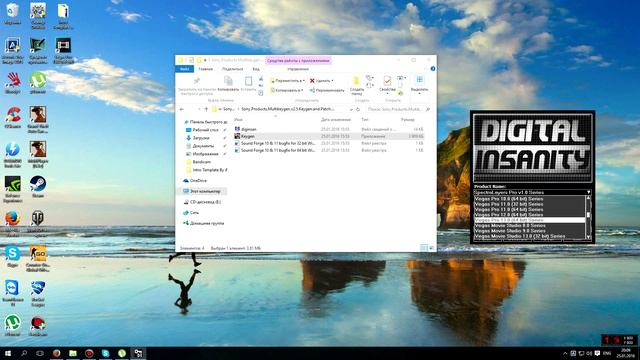
Task: Switch to the Share ribbon tab
Action: point(232,69)
